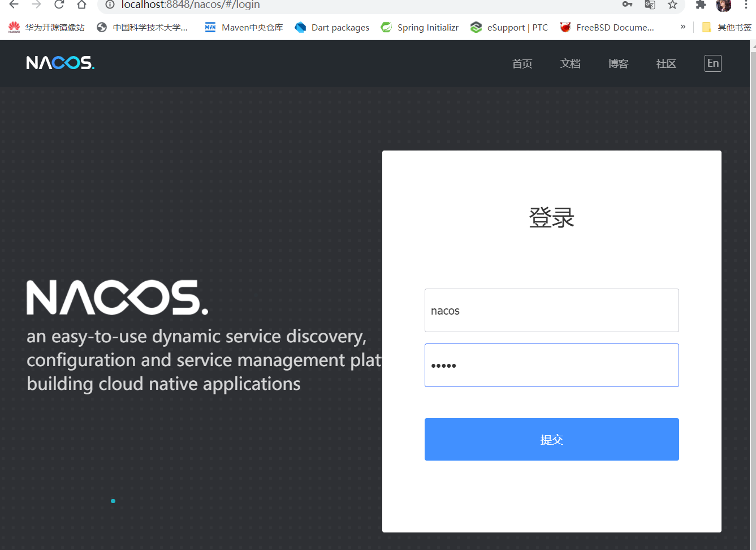This screenshot has height=550, width=756.
Task: Open the eSupport | PTC bookmark
Action: click(509, 27)
